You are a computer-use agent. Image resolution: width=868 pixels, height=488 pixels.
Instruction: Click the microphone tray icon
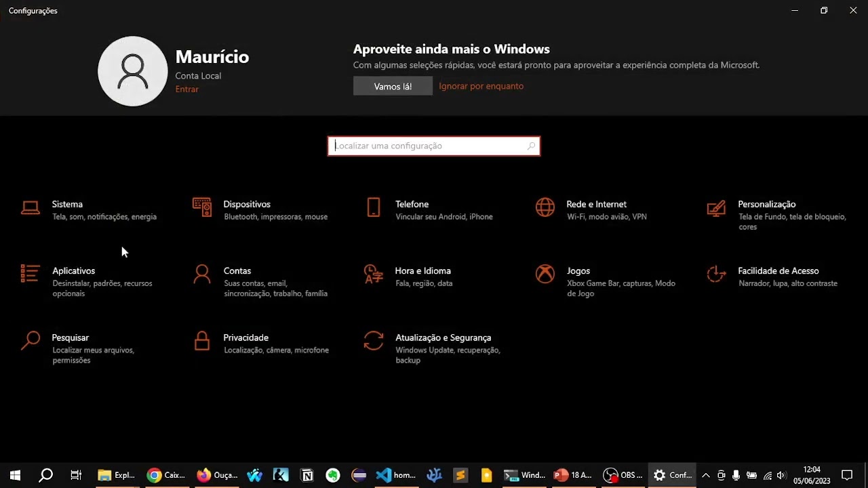coord(736,475)
